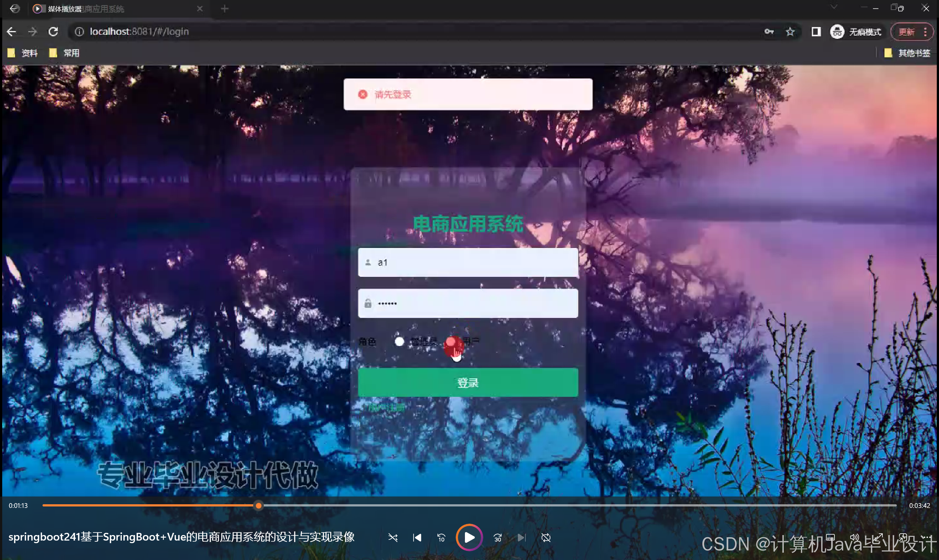
Task: Click the username field containing a1
Action: (x=468, y=262)
